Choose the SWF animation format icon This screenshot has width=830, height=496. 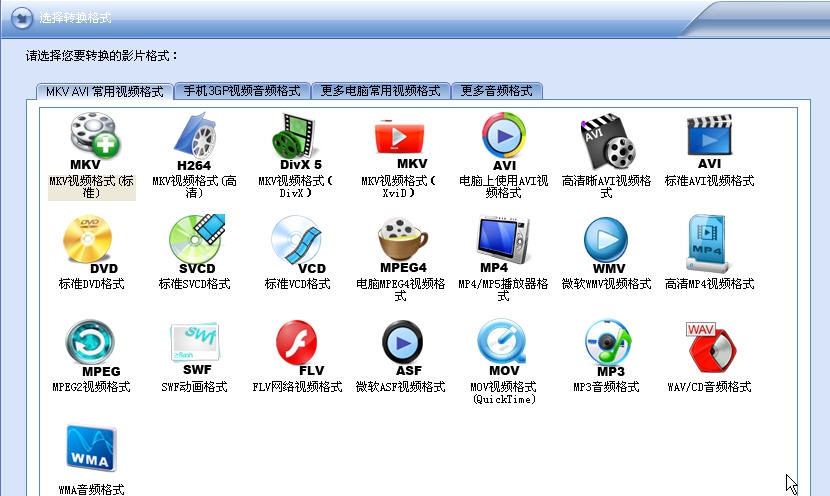tap(195, 347)
